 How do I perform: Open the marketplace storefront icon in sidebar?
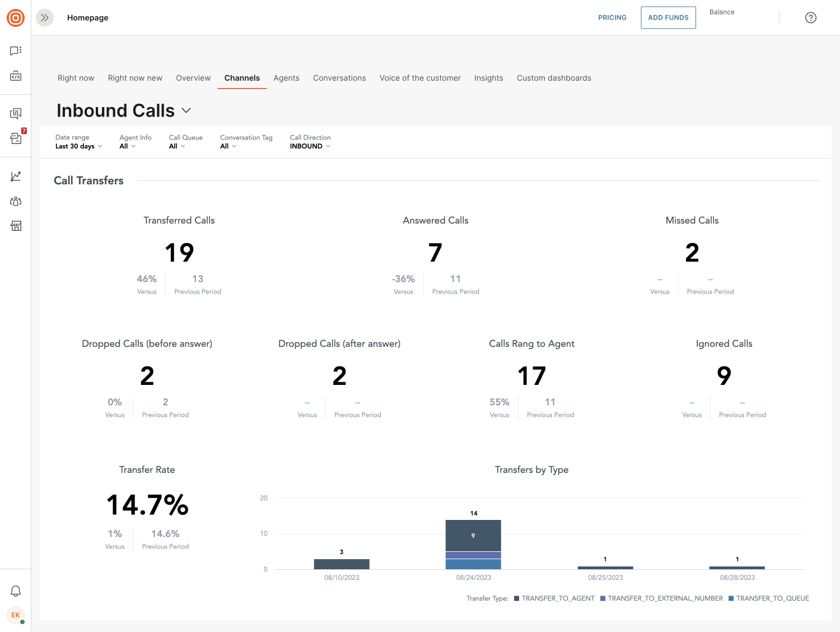(15, 225)
